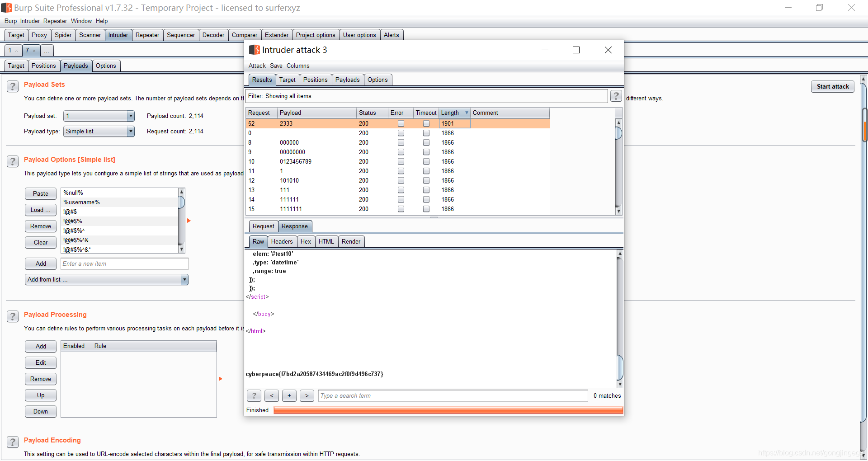Go to previous search match
Image resolution: width=868 pixels, height=461 pixels.
(272, 395)
